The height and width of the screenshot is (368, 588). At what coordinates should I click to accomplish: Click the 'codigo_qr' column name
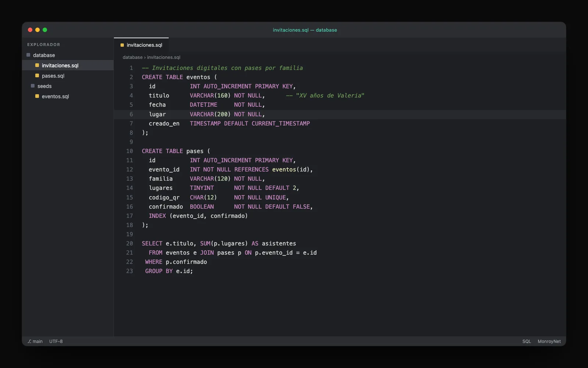(164, 198)
